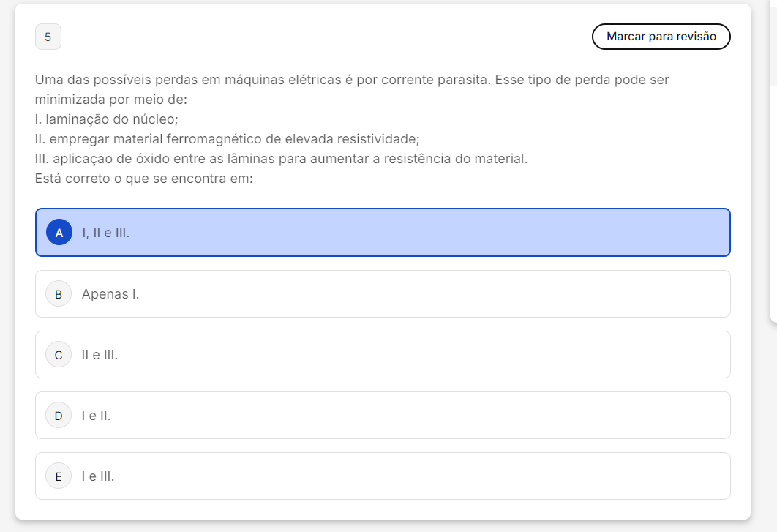Choose the answer text "Apenas I."
Image resolution: width=777 pixels, height=532 pixels.
(110, 294)
